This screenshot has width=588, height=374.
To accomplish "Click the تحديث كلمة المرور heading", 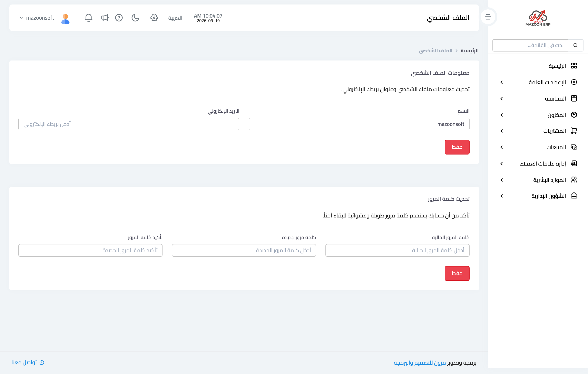I will [449, 199].
